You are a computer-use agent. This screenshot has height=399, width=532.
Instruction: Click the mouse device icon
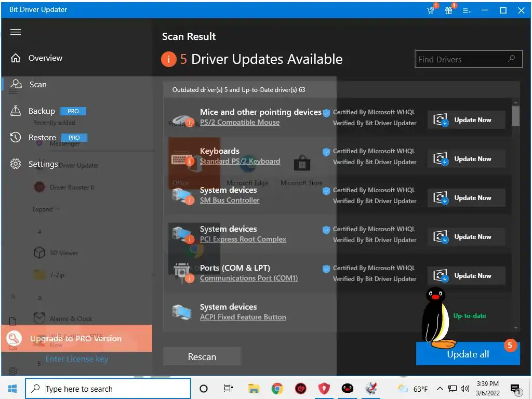[x=183, y=120]
